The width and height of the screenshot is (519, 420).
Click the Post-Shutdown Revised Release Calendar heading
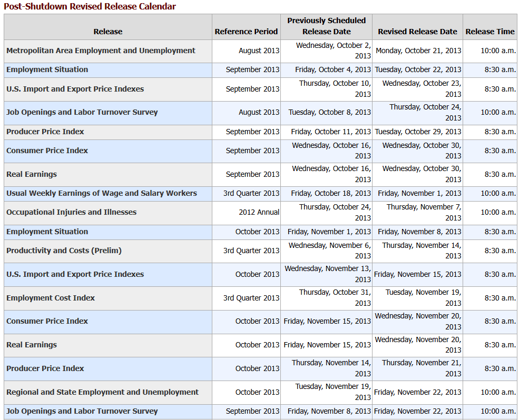tap(90, 6)
